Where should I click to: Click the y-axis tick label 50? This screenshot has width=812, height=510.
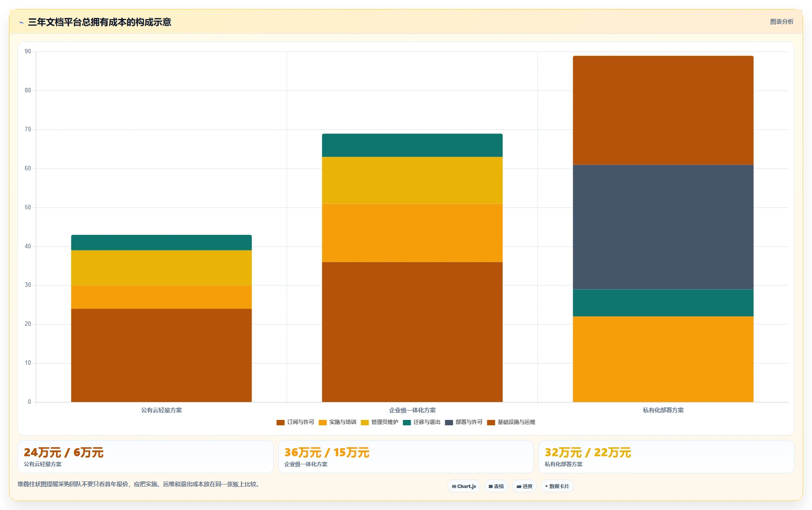pos(28,207)
